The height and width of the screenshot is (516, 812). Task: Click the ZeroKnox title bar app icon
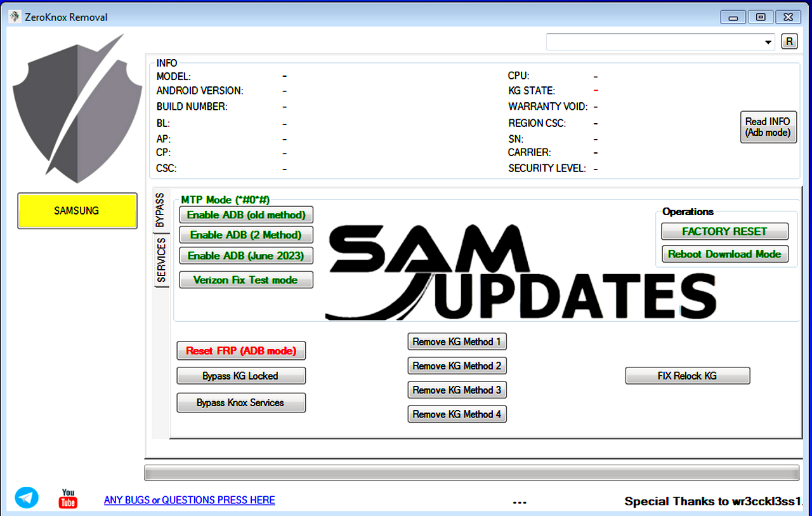click(15, 17)
